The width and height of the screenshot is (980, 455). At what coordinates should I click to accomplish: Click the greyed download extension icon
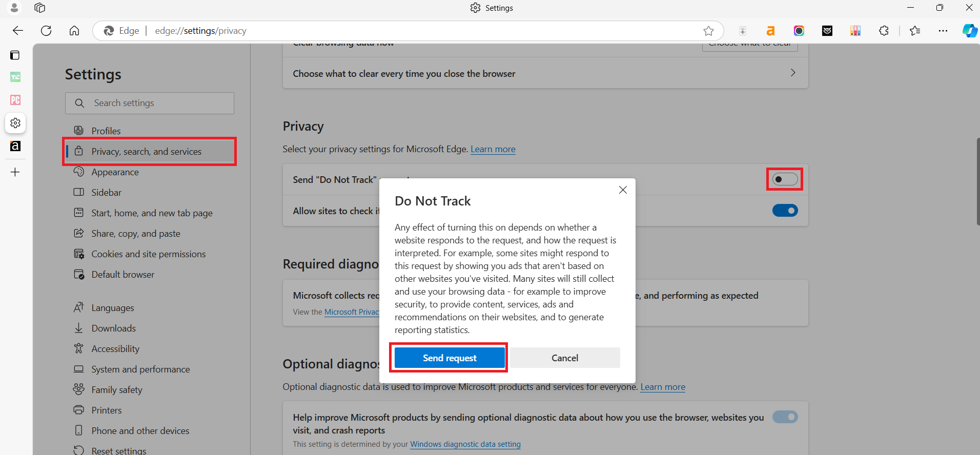tap(742, 31)
